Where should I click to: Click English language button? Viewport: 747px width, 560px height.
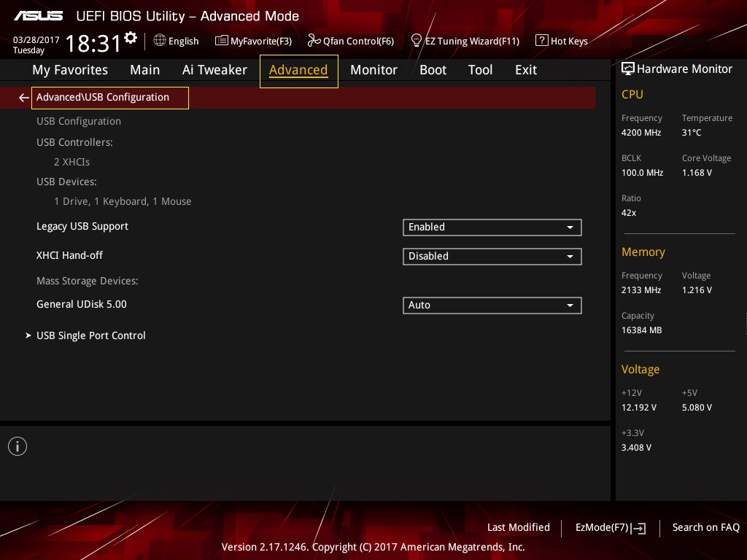click(183, 42)
